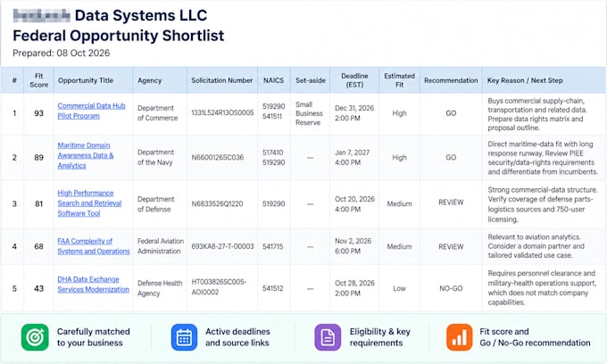Viewport: 607px width, 364px height.
Task: Open High Performance Search and Retrieval link
Action: coord(89,203)
